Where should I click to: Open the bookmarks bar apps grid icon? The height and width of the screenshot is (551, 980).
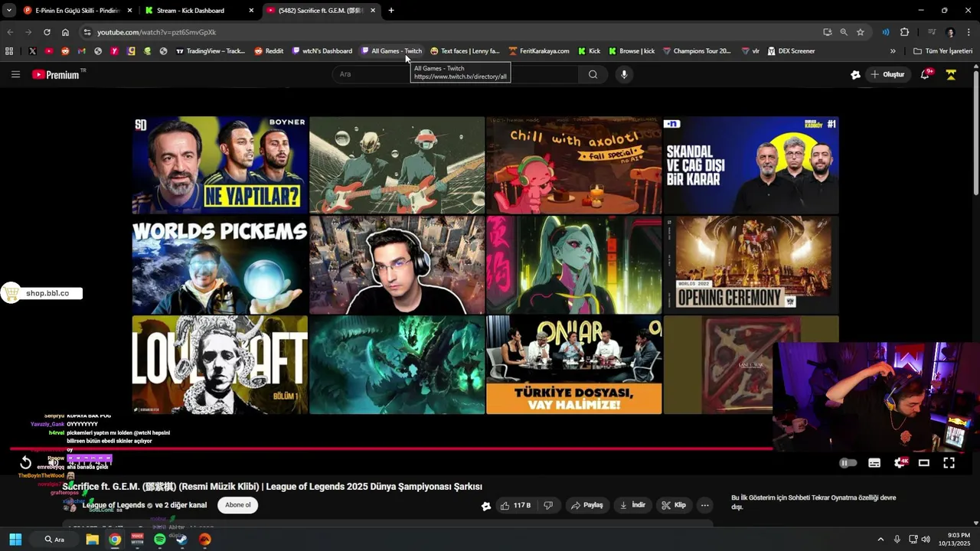(x=9, y=51)
